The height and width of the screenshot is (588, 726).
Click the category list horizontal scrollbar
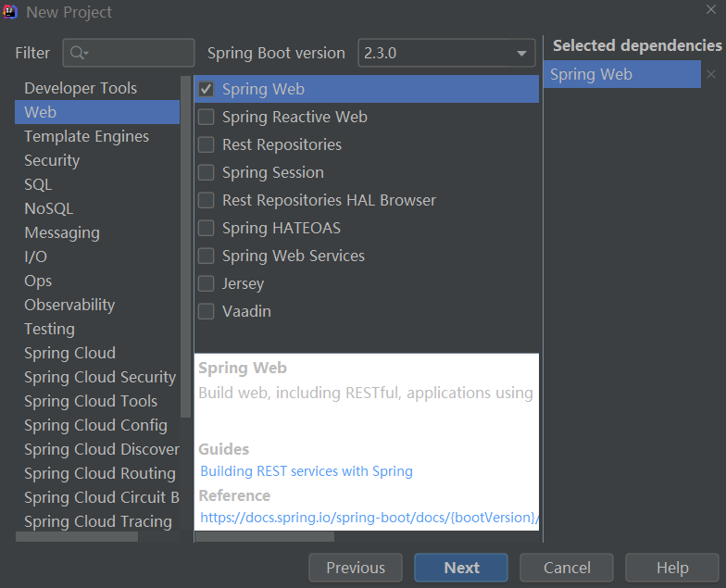[x=77, y=536]
